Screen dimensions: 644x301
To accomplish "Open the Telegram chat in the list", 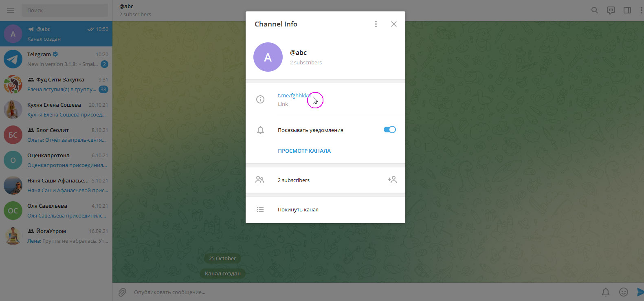I will coord(56,59).
